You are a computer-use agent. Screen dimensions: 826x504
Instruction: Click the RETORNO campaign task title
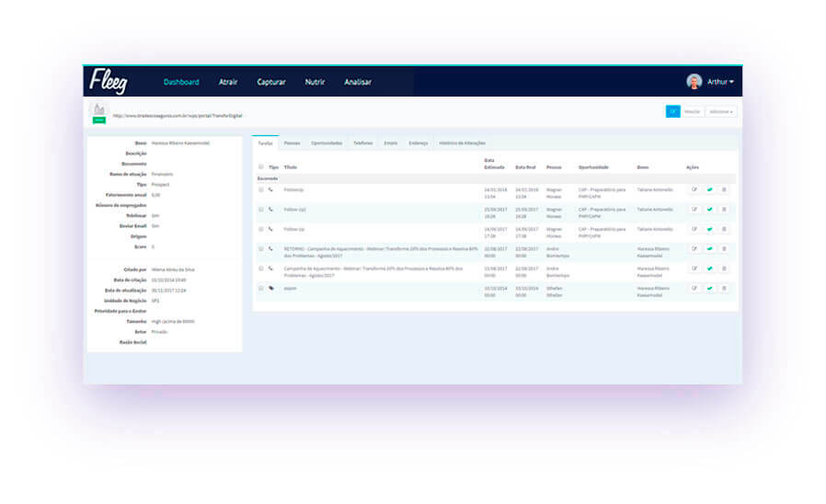coord(381,252)
